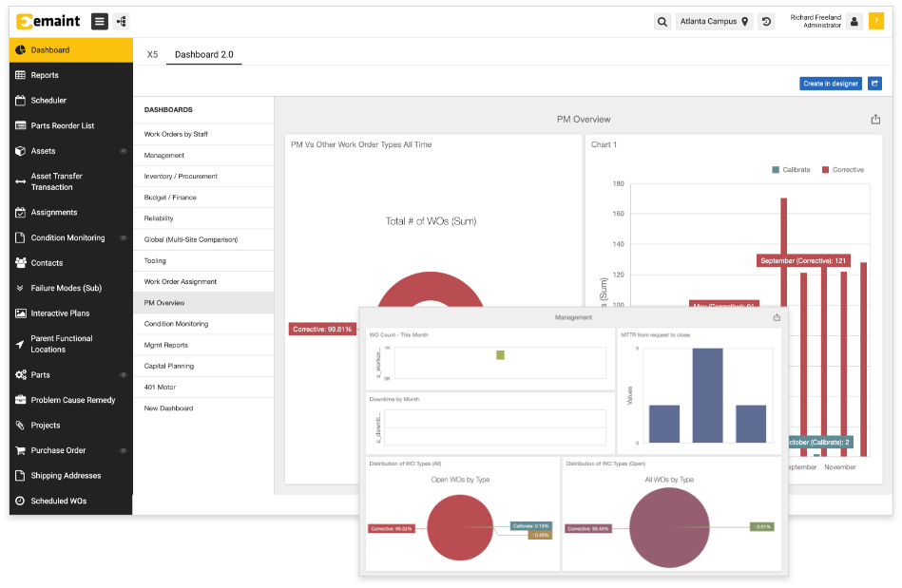Click export icon in Management panel

tap(777, 317)
